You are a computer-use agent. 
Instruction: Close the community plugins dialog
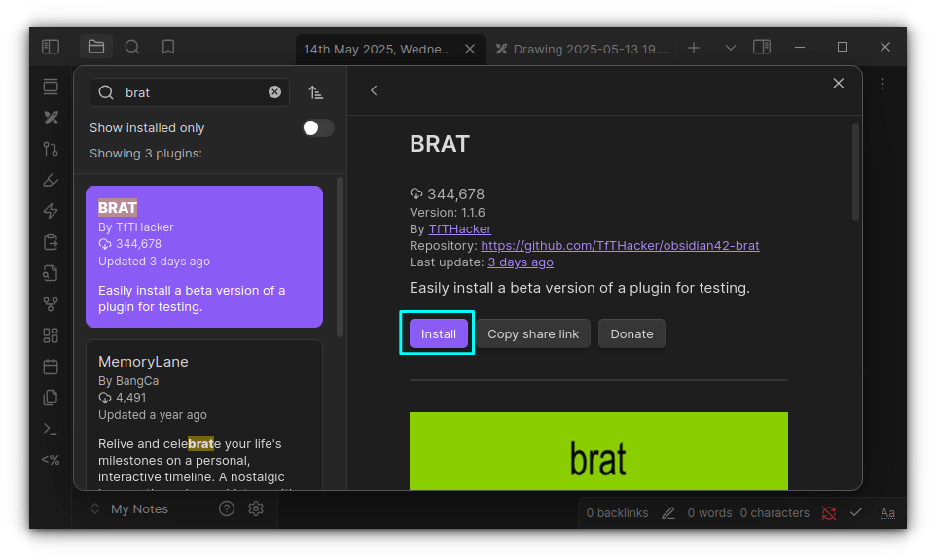point(838,84)
